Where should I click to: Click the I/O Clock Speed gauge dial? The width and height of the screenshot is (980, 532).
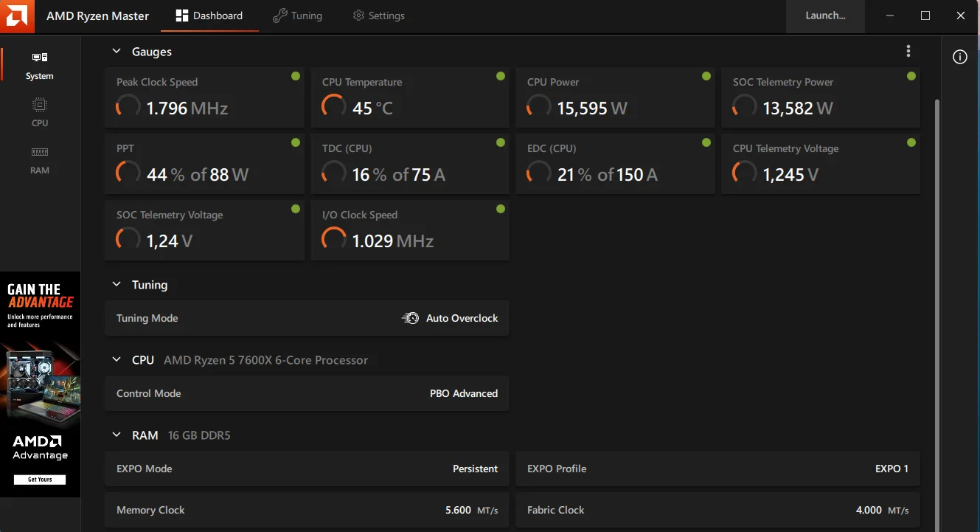point(334,240)
